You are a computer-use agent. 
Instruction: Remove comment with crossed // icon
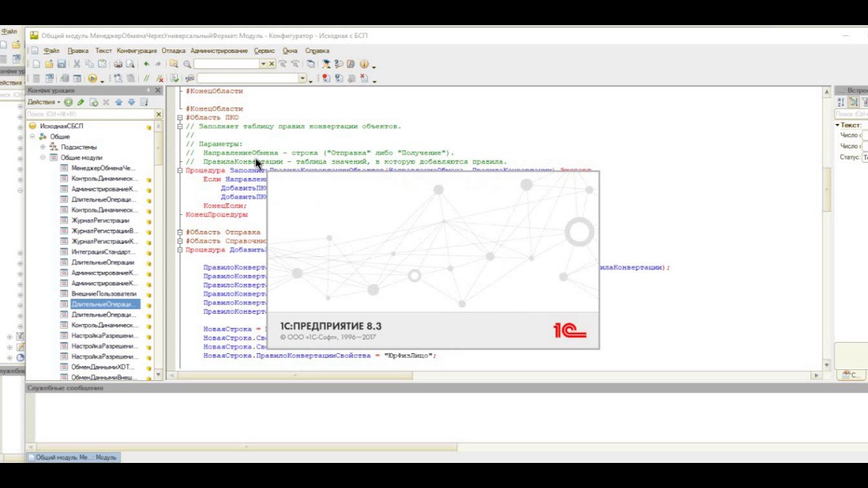[160, 78]
